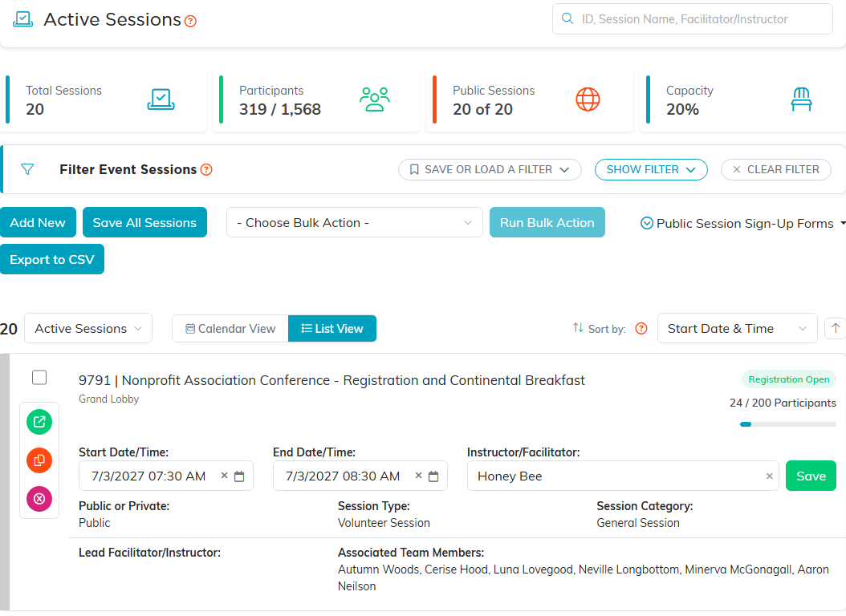The image size is (846, 616).
Task: Expand Public Session Sign-Up Forms menu
Action: [742, 223]
